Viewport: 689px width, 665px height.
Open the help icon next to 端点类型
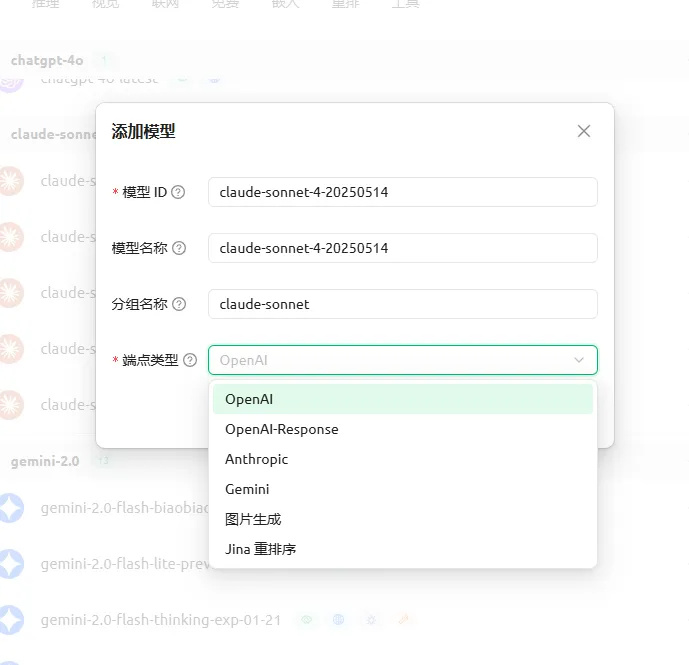[x=190, y=360]
